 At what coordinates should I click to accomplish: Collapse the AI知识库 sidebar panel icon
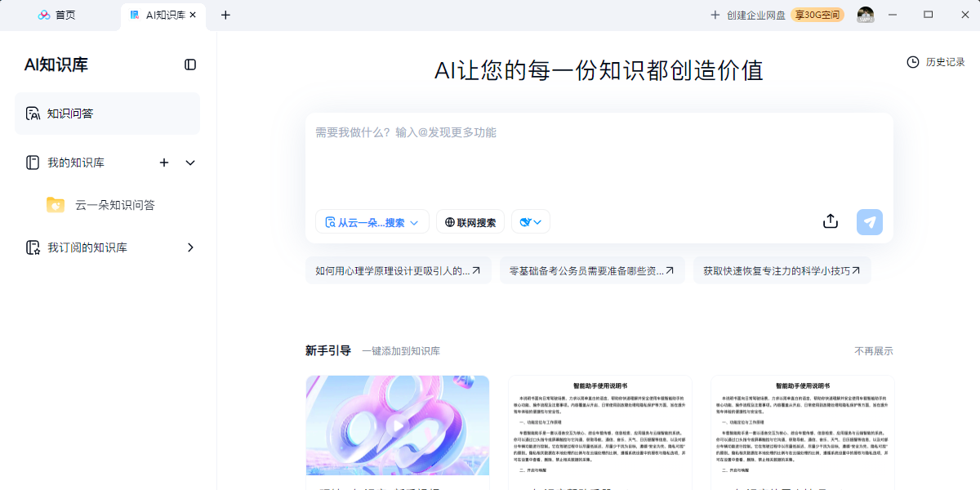tap(190, 65)
